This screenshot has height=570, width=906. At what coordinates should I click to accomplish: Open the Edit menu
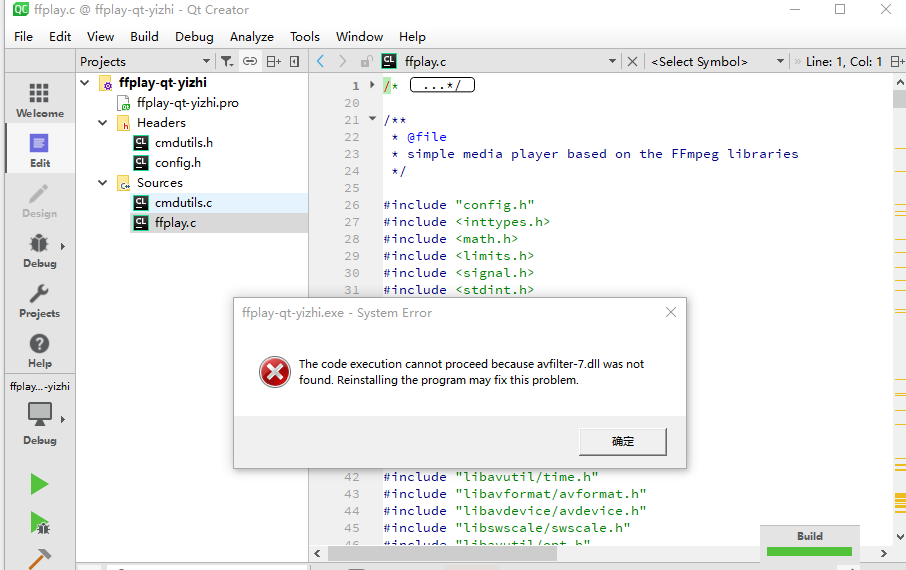tap(60, 36)
